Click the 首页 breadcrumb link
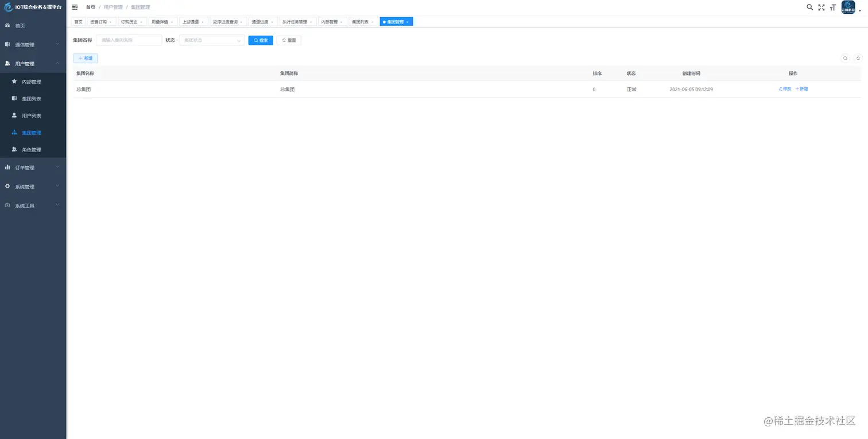 tap(91, 7)
